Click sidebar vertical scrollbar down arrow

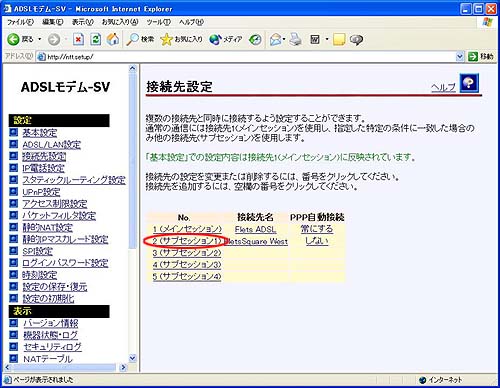133,358
